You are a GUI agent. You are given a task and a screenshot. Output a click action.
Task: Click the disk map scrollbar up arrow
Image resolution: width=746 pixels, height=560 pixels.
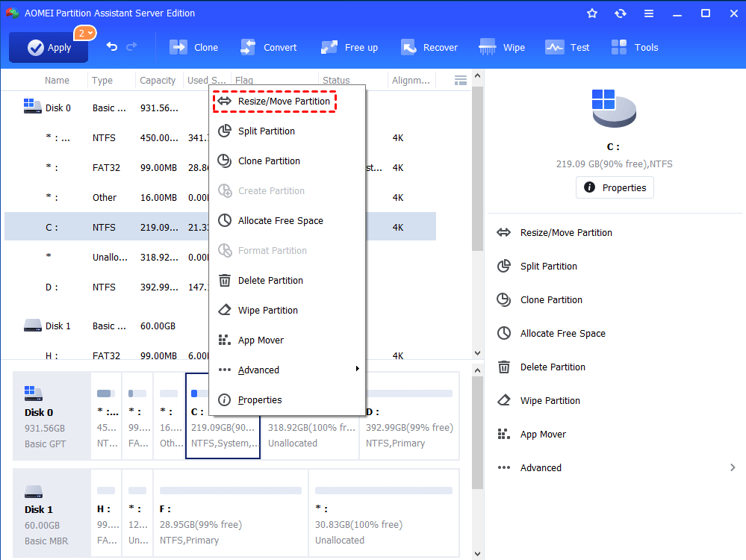point(478,370)
